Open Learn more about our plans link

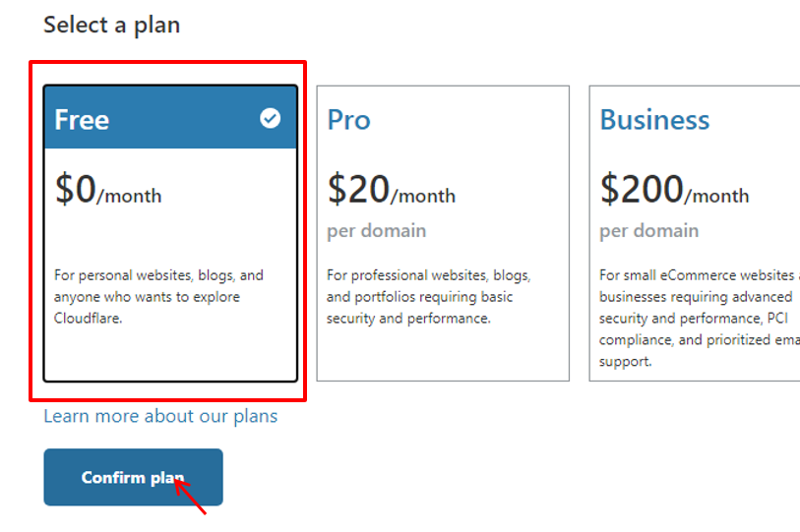[x=160, y=416]
